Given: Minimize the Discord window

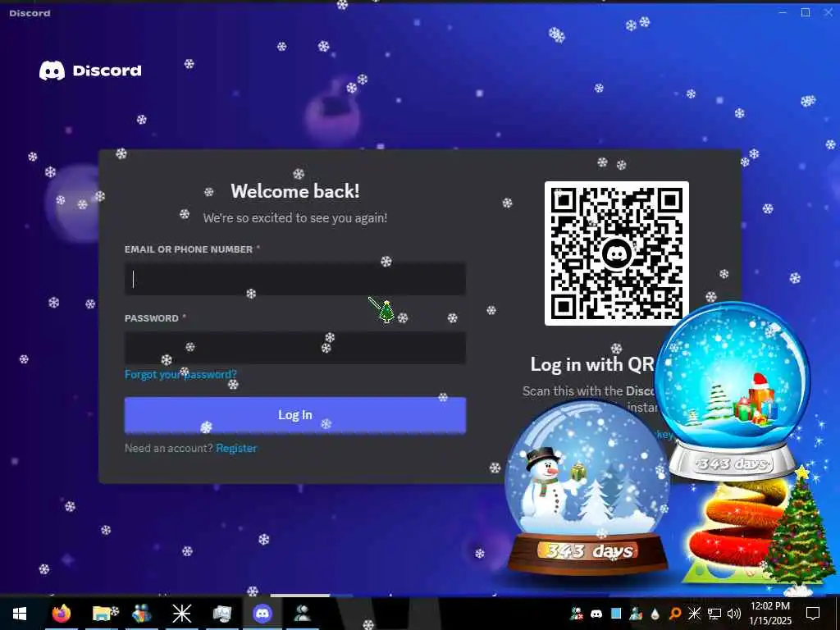Looking at the screenshot, I should point(783,12).
